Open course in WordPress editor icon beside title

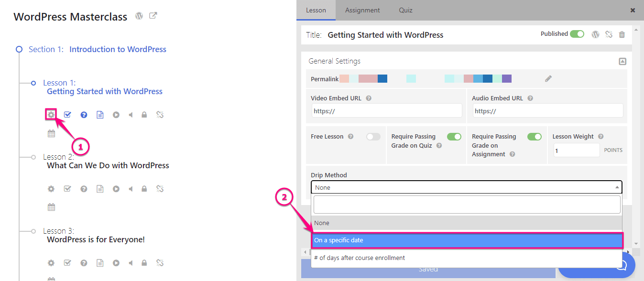(139, 16)
